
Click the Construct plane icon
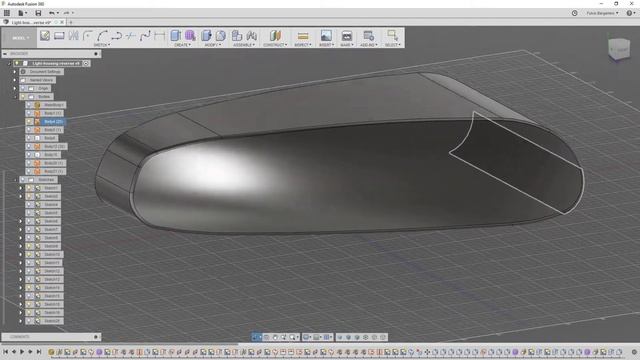pyautogui.click(x=275, y=36)
